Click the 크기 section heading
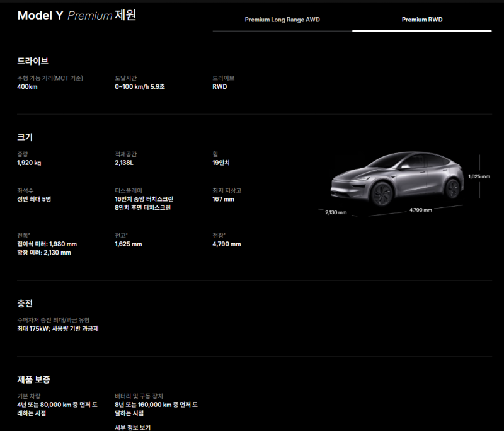504x431 pixels. pos(25,137)
